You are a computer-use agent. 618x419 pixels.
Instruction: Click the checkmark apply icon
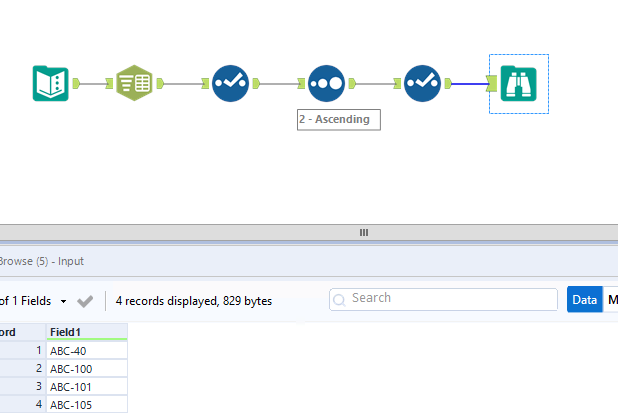85,302
